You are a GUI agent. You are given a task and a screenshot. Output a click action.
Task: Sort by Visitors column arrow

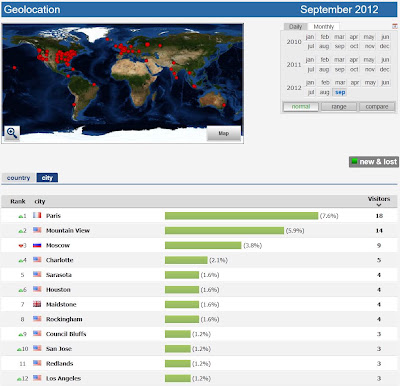click(379, 205)
